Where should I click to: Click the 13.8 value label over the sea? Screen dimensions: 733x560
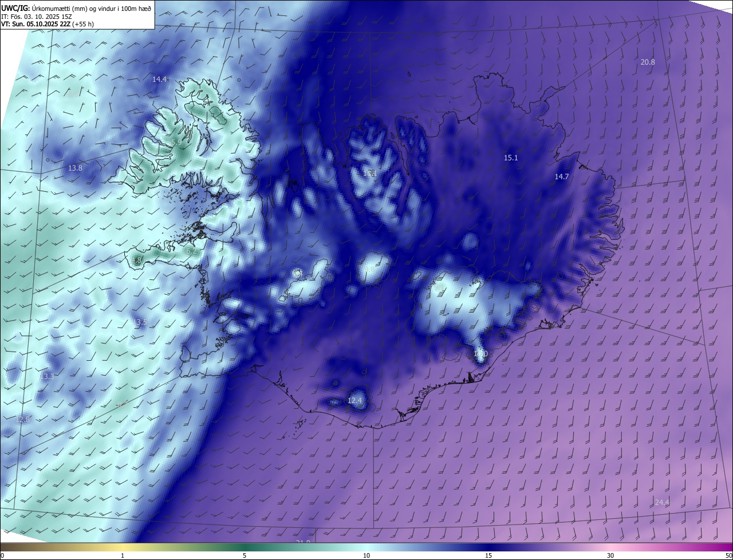pyautogui.click(x=75, y=168)
